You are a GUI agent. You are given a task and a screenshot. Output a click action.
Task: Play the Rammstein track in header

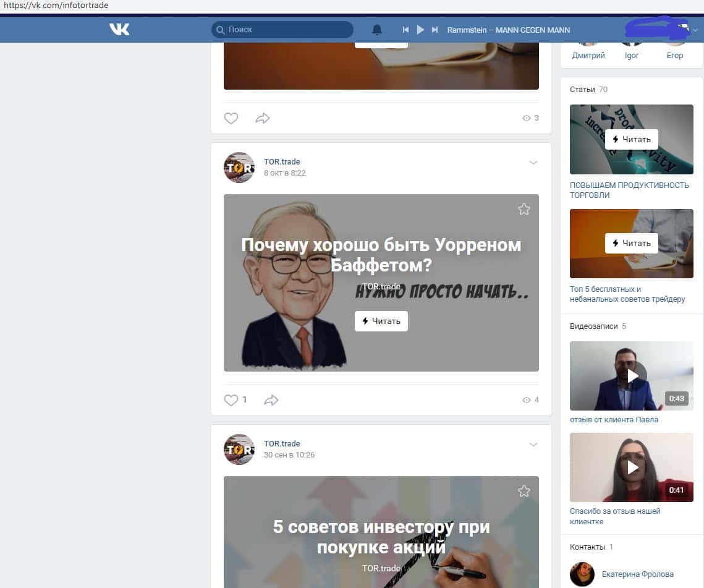420,30
